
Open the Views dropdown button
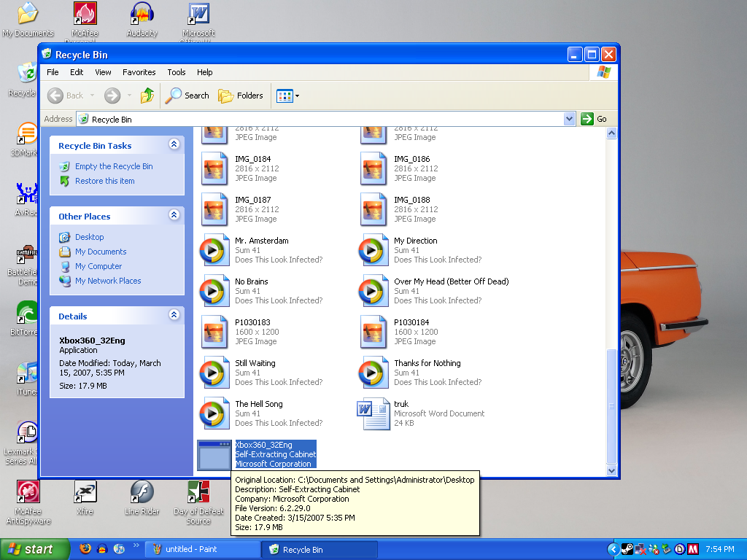288,96
